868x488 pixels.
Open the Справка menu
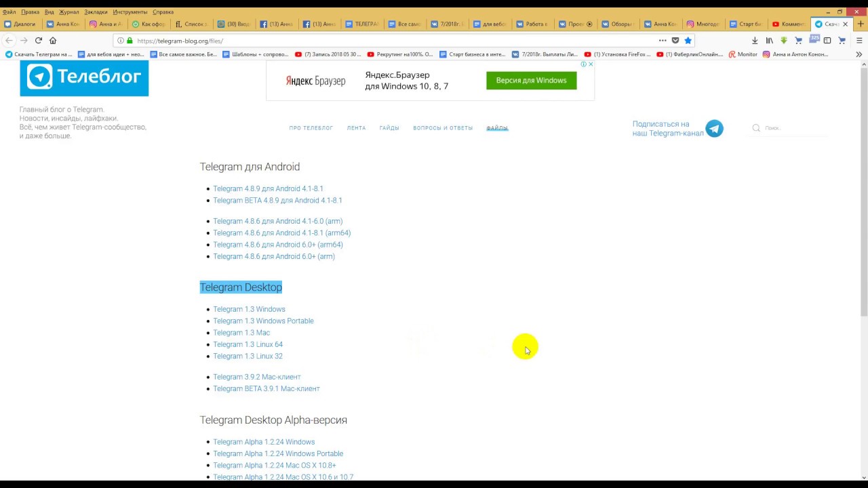tap(163, 12)
